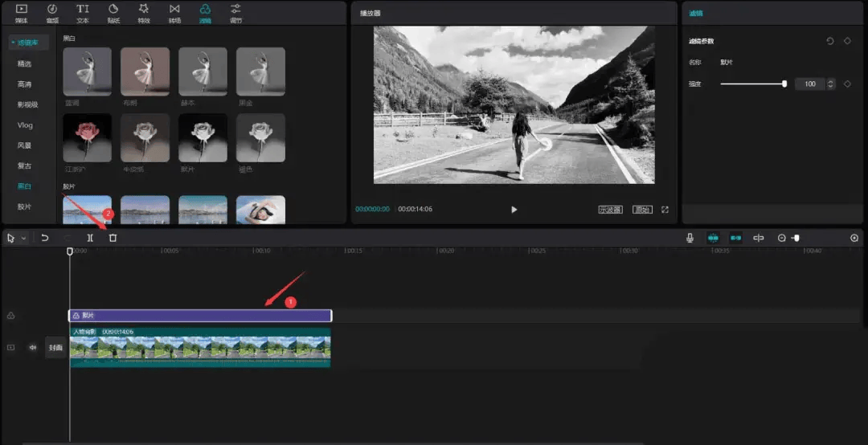Choose the 布朗 brown-toned ballerina filter
The height and width of the screenshot is (445, 868).
coord(145,71)
